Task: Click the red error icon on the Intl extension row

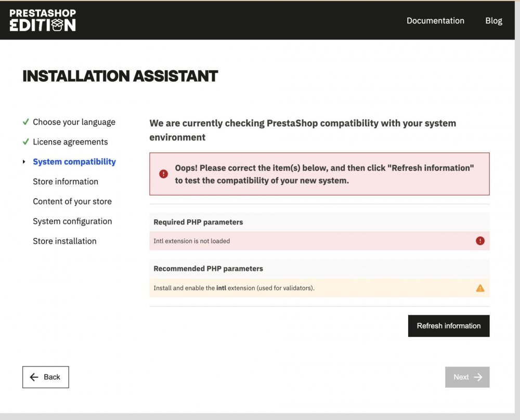Action: click(480, 241)
